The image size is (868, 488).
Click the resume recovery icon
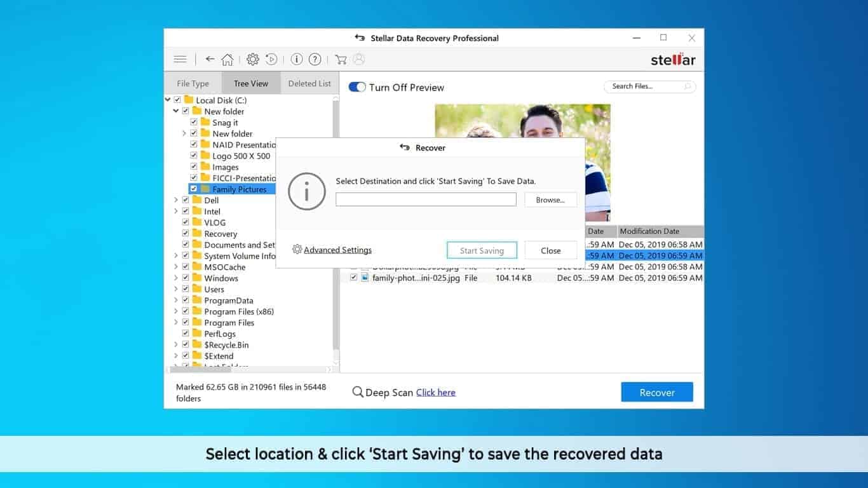(x=271, y=58)
